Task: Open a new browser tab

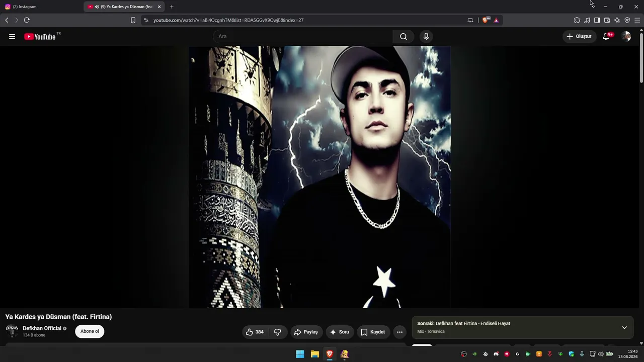Action: [x=172, y=7]
